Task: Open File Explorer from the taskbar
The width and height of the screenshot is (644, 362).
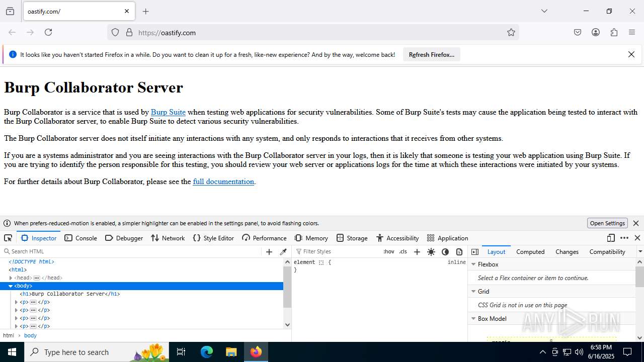Action: pos(231,352)
